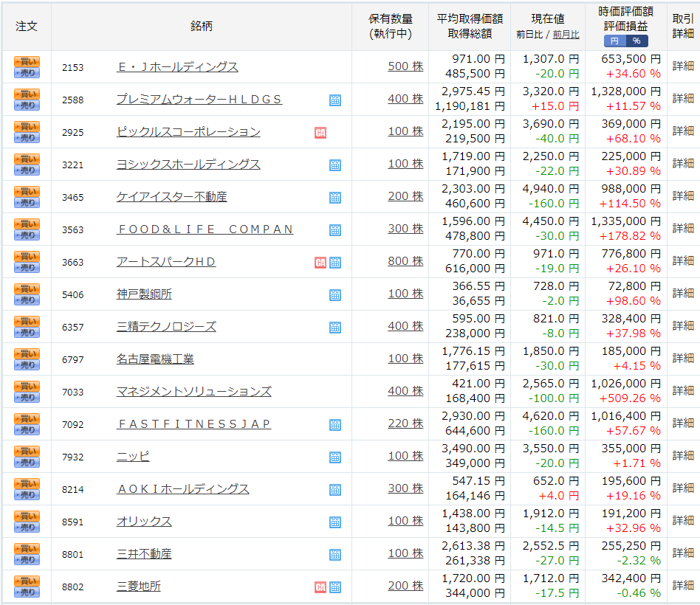The image size is (700, 605).
Task: Click 300 株 quantity for AOKIホールディングス
Action: click(x=405, y=488)
